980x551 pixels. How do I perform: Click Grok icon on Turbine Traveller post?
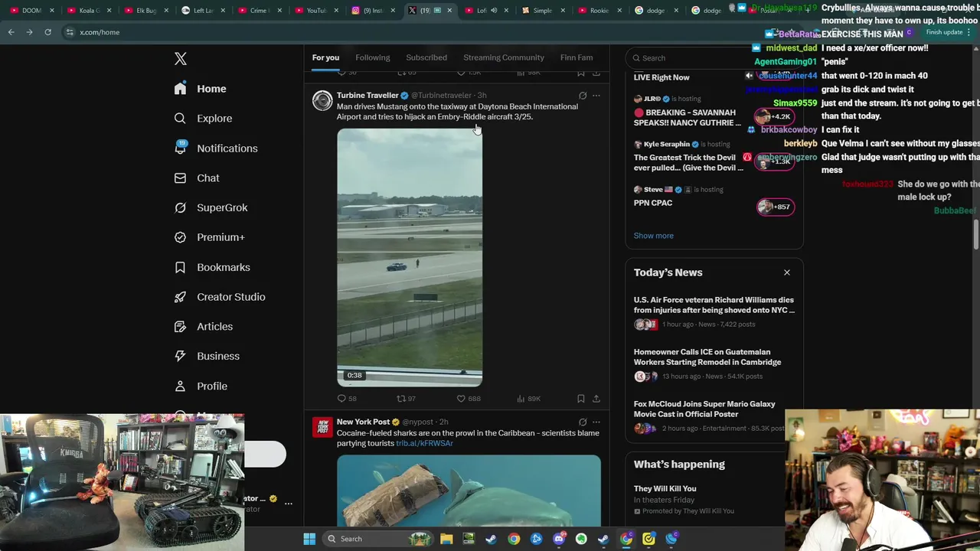click(x=583, y=96)
